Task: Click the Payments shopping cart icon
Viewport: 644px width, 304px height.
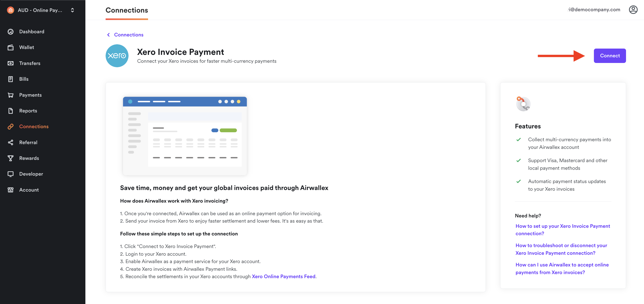Action: (11, 95)
